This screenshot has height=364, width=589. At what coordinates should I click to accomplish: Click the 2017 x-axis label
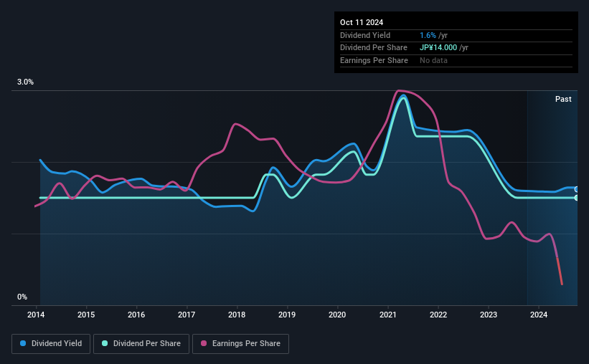pos(187,315)
